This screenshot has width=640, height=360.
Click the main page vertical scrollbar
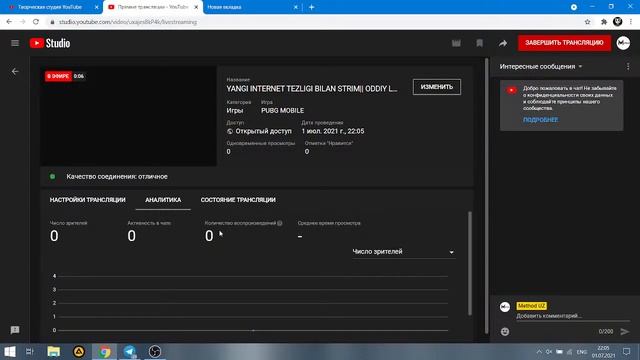(x=486, y=196)
